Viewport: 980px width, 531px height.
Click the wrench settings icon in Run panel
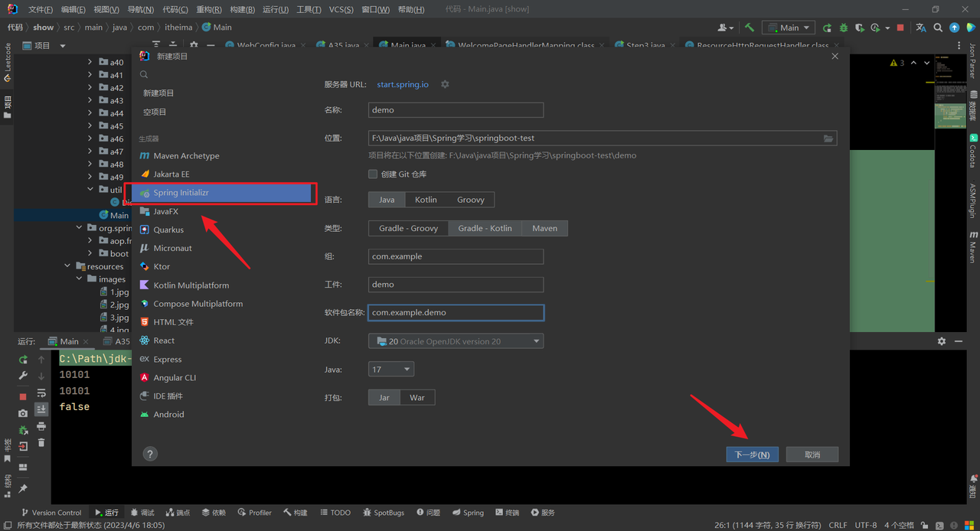coord(23,376)
